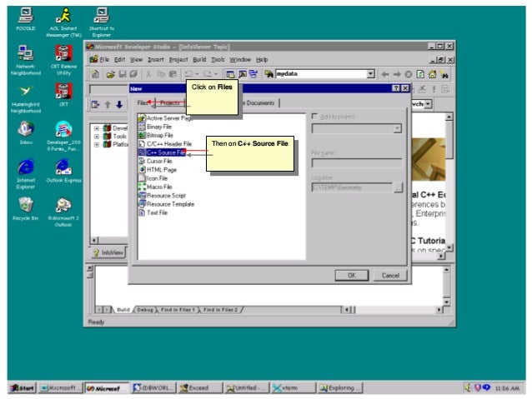Click the Save All toolbar icon

pos(134,74)
